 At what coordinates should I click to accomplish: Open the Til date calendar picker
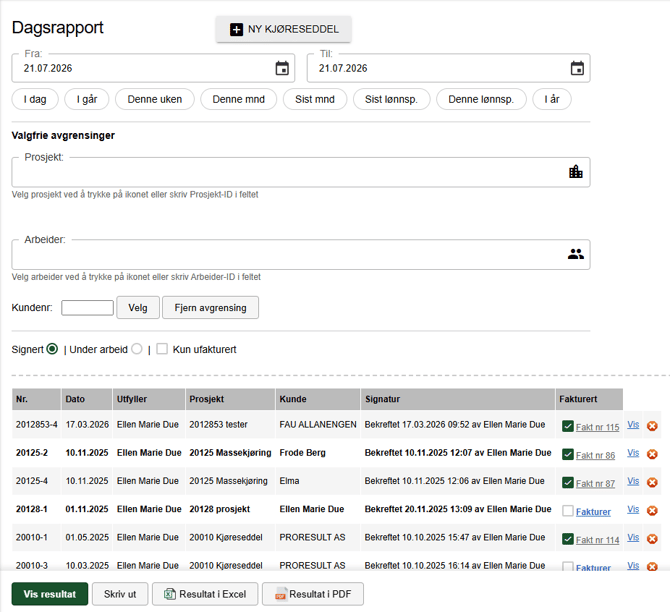577,68
